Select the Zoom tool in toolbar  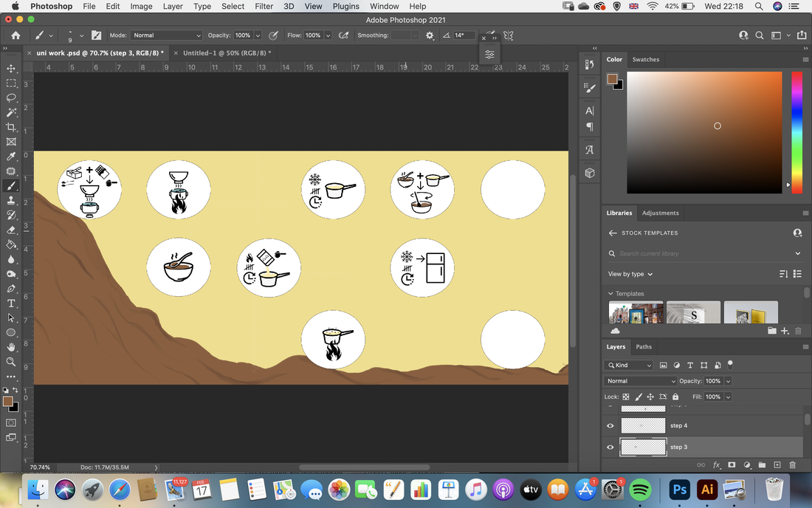[x=11, y=362]
